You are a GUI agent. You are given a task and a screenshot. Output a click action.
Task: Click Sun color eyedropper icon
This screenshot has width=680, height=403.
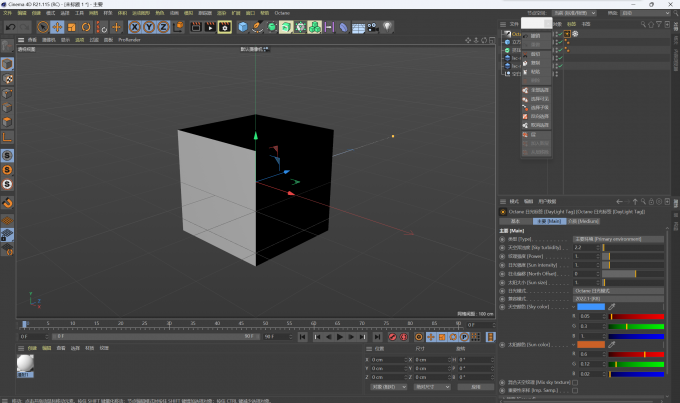pyautogui.click(x=611, y=344)
